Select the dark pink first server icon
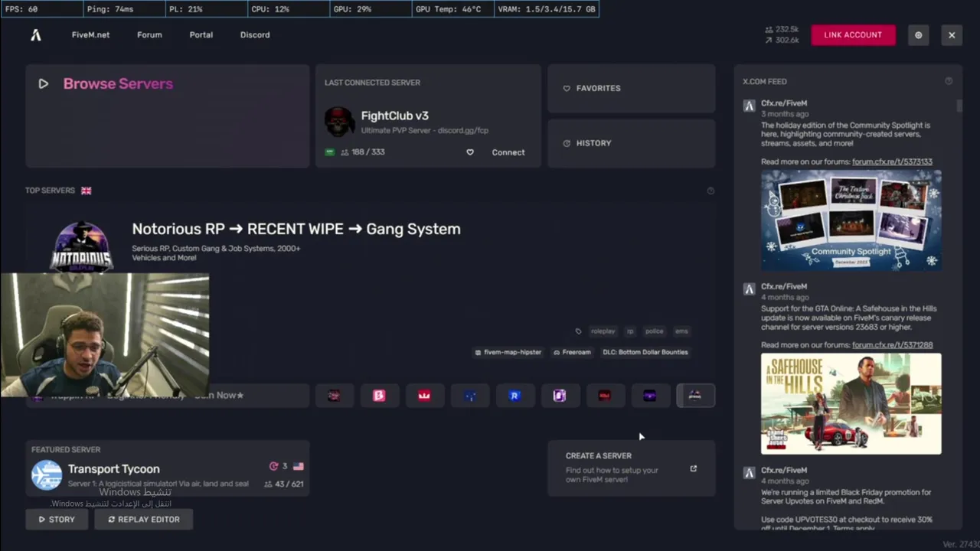Viewport: 980px width, 551px height. 334,396
